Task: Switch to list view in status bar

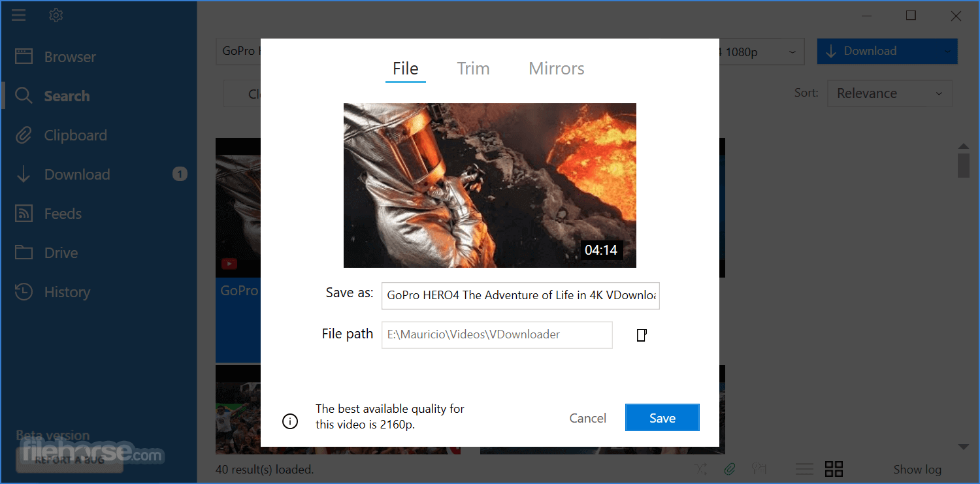Action: pos(804,468)
